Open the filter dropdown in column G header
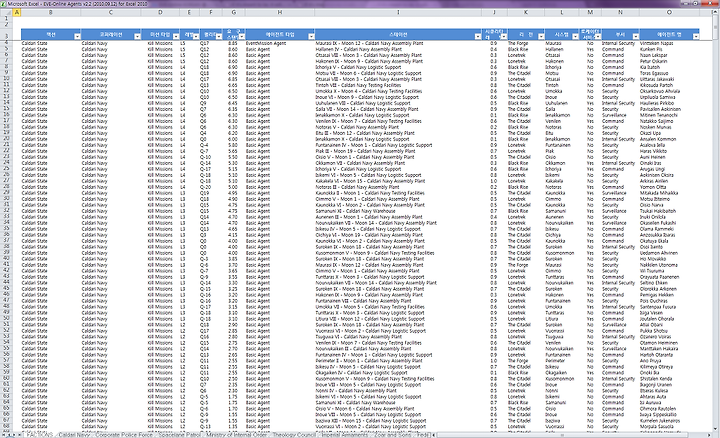 pyautogui.click(x=242, y=36)
